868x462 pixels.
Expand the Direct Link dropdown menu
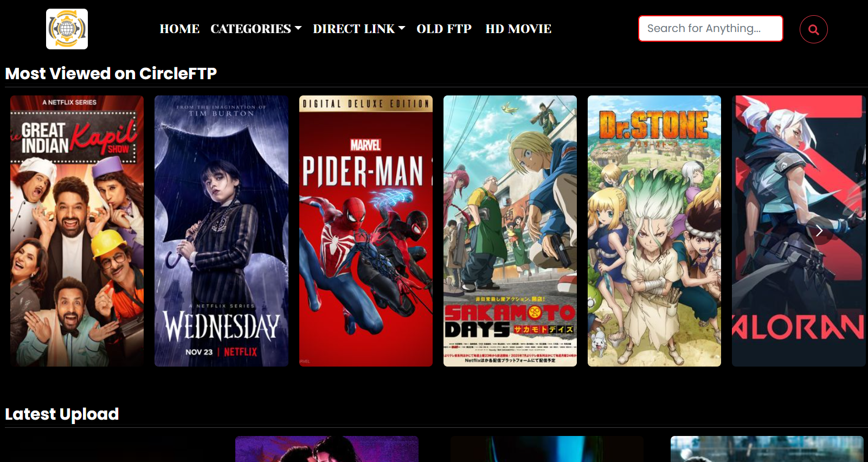[x=359, y=29]
